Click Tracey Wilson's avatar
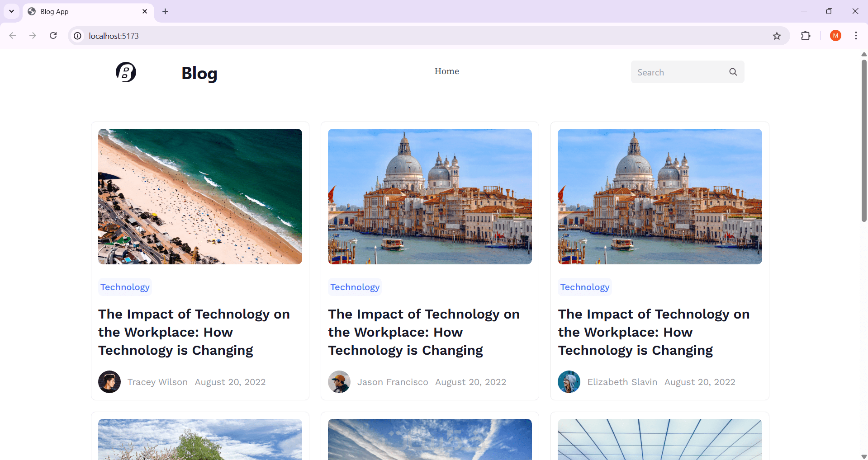868x460 pixels. coord(109,382)
